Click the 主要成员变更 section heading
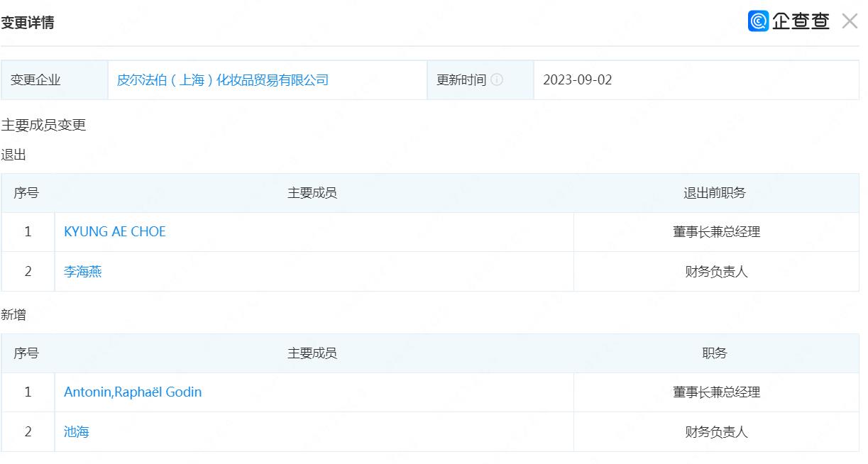Screen dimensions: 868x464 tap(43, 126)
